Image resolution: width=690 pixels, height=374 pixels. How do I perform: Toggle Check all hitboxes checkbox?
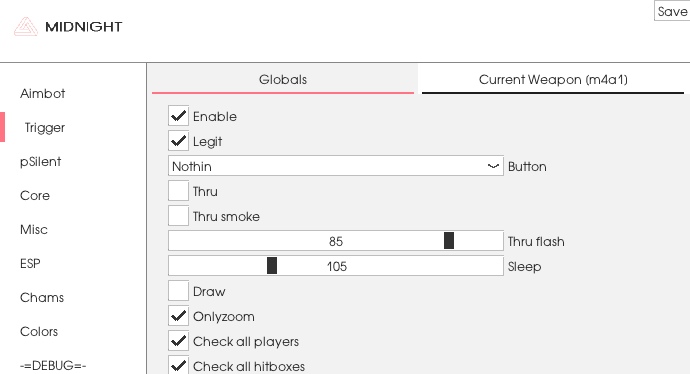178,365
